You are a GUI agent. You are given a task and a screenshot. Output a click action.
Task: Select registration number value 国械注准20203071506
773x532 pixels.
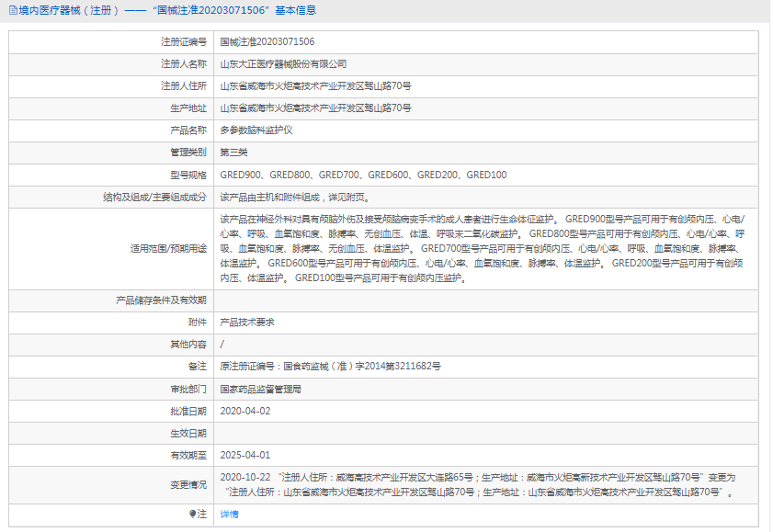[x=267, y=42]
